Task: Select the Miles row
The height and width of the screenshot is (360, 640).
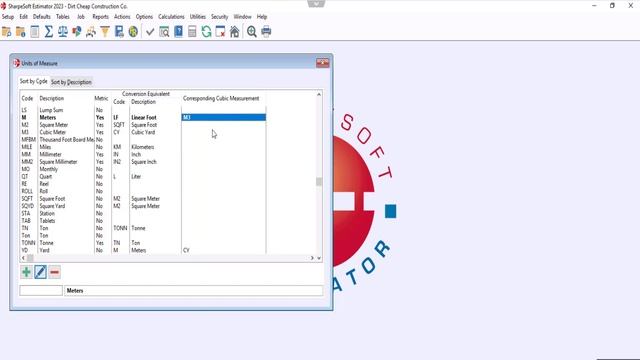Action: (143, 147)
